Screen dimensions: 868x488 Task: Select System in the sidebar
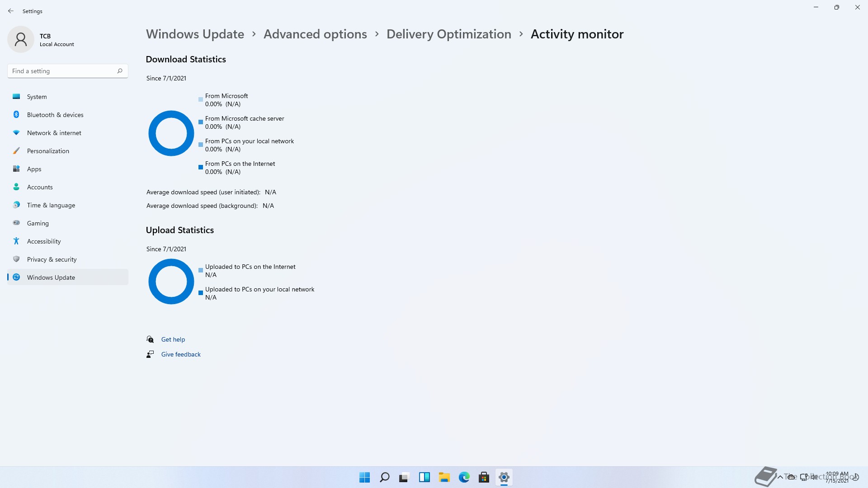click(x=68, y=97)
